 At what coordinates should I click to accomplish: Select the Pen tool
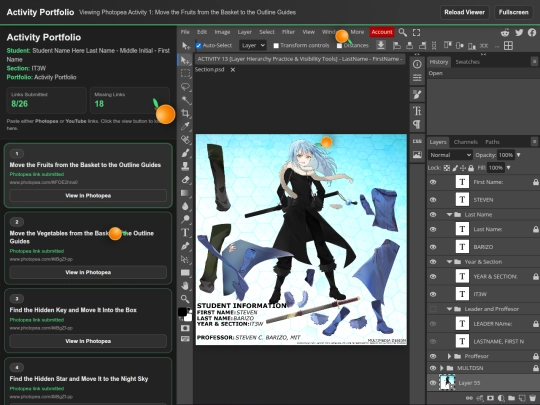pos(185,246)
